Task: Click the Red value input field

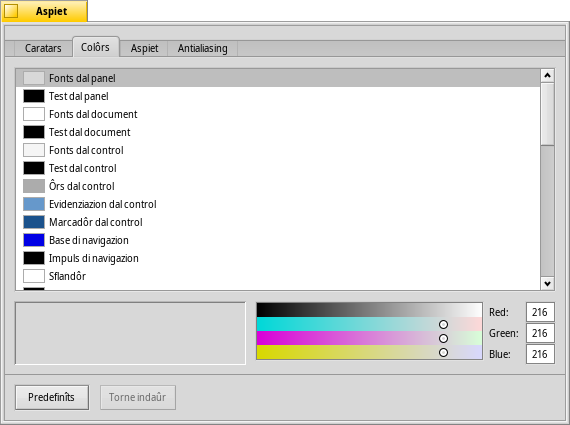Action: (540, 312)
